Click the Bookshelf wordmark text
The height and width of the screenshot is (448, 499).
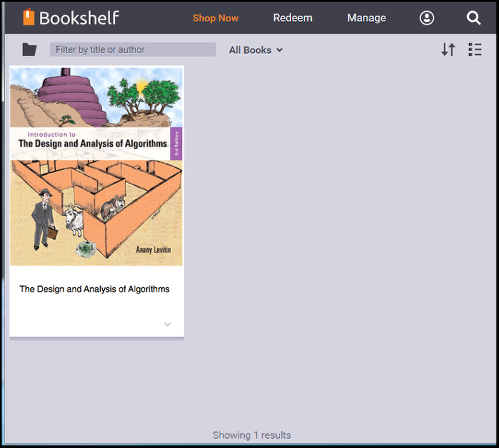(x=79, y=18)
